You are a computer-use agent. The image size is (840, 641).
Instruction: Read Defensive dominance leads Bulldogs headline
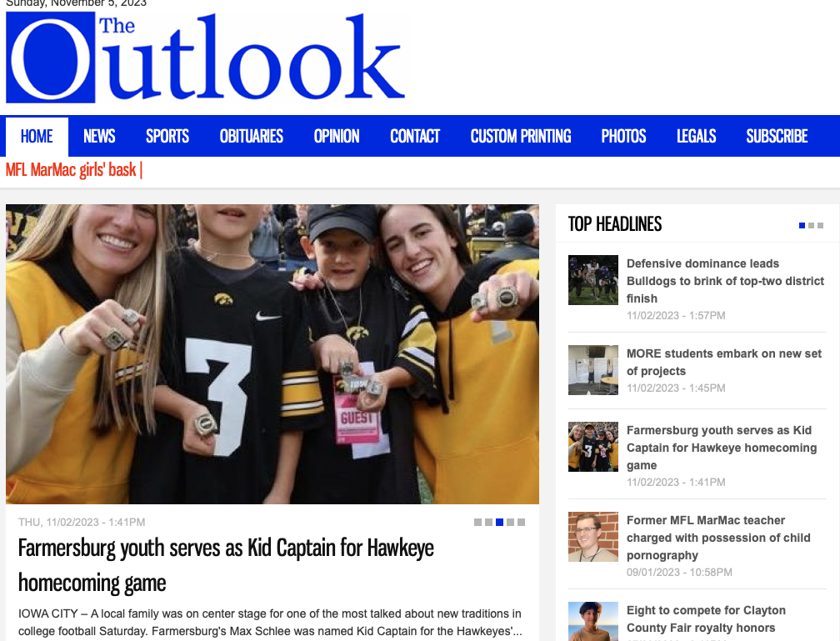pyautogui.click(x=725, y=281)
